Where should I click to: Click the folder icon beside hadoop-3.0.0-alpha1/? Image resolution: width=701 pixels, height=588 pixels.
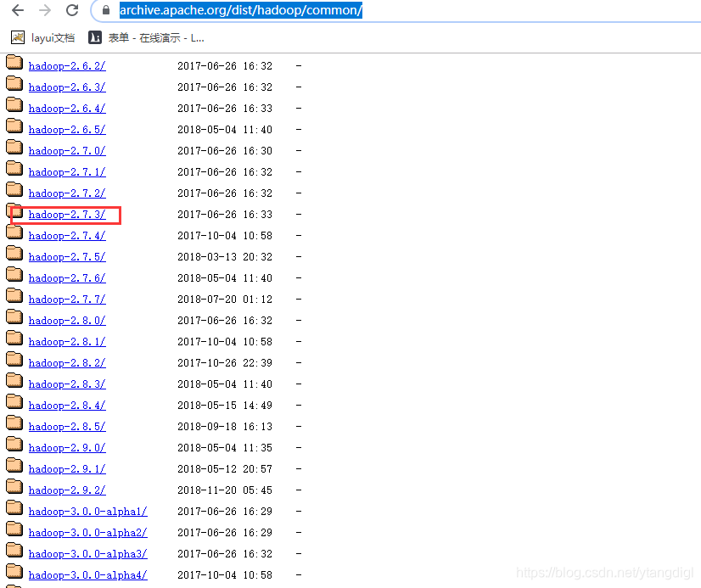click(14, 507)
